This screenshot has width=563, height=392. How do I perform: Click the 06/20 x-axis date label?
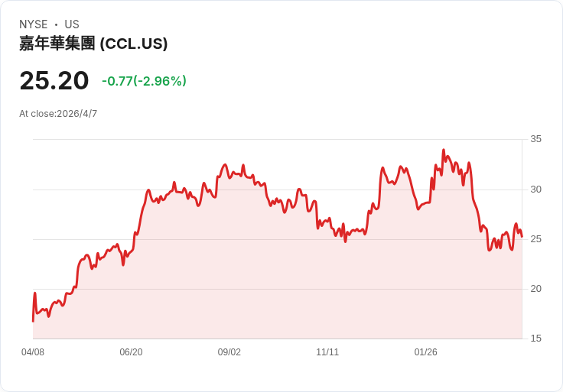(131, 352)
